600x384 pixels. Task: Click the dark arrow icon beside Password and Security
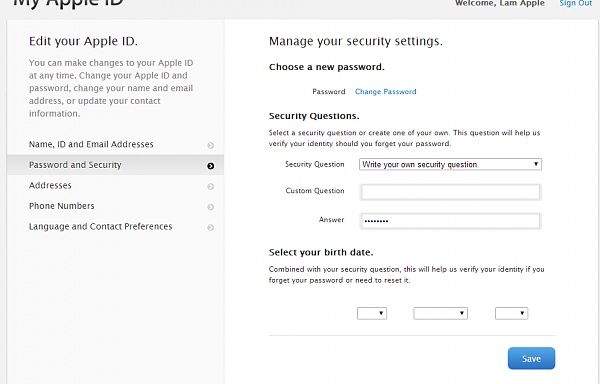(210, 166)
